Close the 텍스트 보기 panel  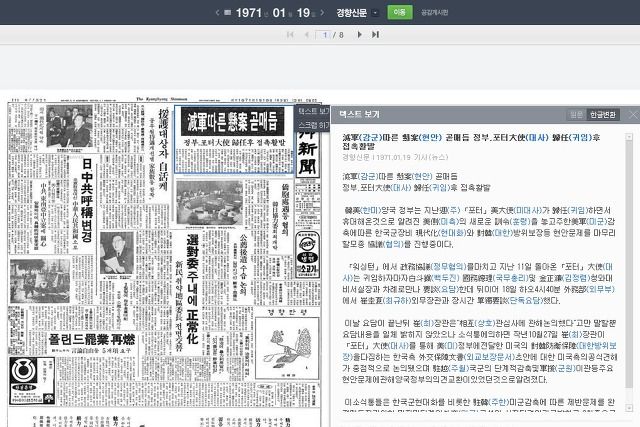633,115
